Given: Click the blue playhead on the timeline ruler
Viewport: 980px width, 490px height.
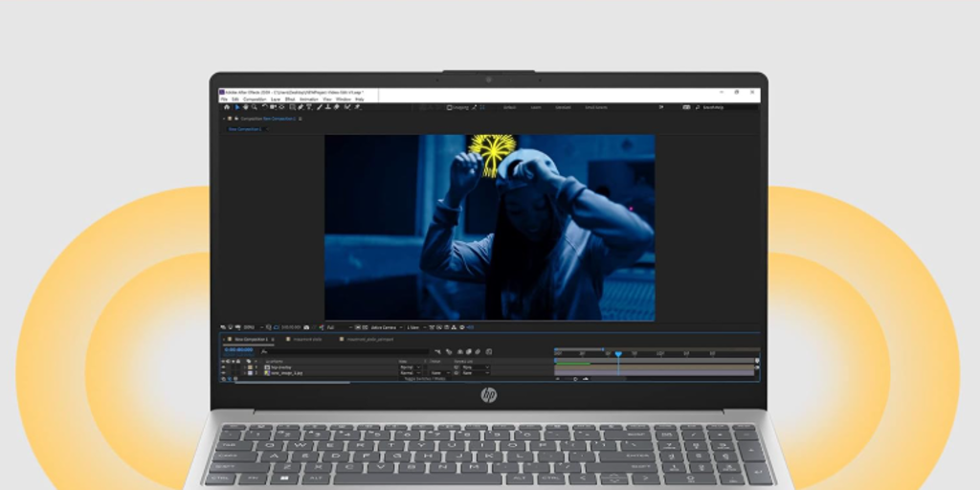Looking at the screenshot, I should click(618, 354).
